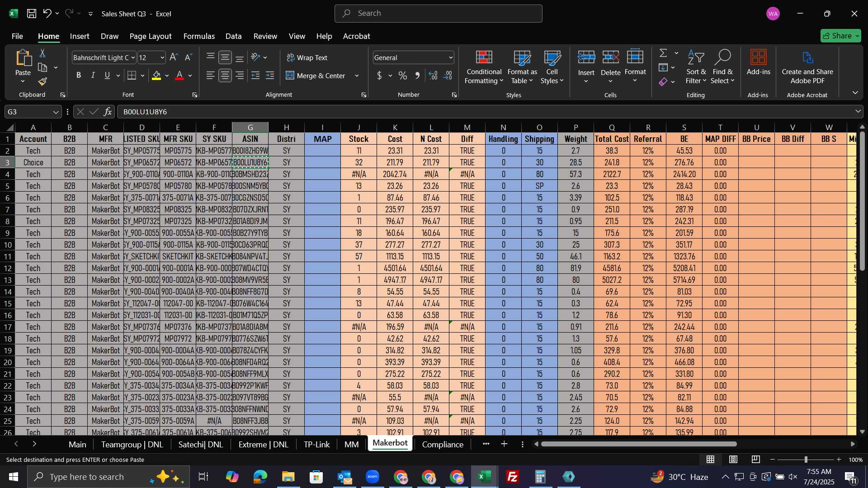
Task: Increase font size with larger A icon
Action: [174, 57]
